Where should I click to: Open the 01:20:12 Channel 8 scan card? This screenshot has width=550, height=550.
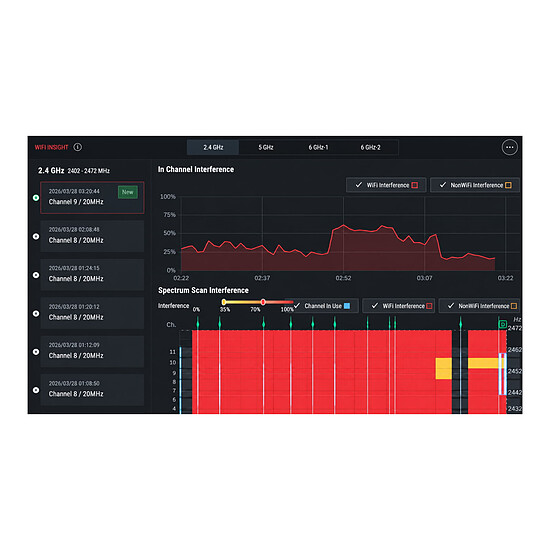92,313
